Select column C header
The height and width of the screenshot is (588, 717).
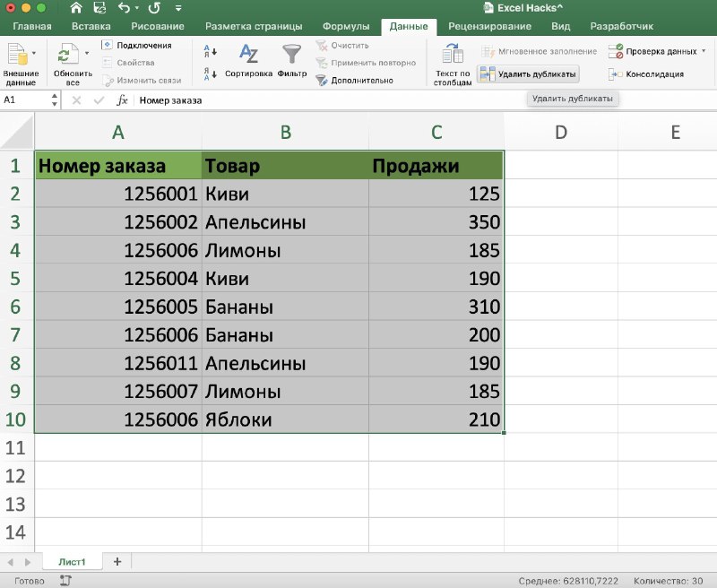coord(436,132)
